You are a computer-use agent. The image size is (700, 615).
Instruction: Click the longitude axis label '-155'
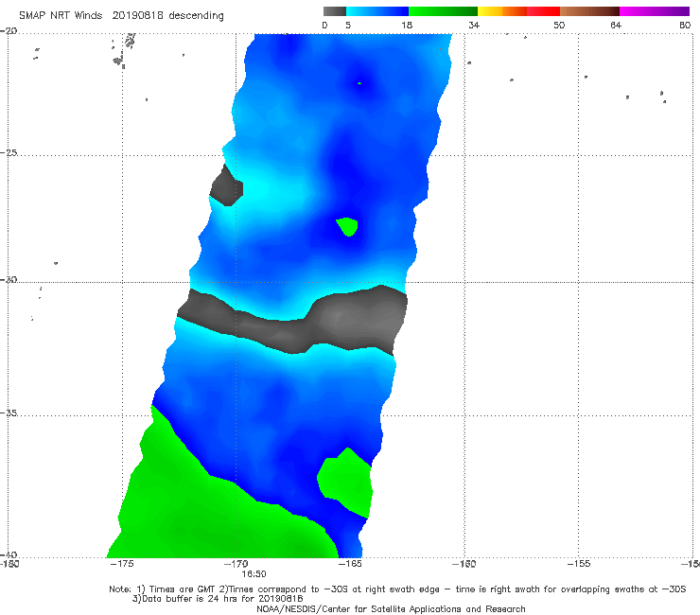coord(579,564)
